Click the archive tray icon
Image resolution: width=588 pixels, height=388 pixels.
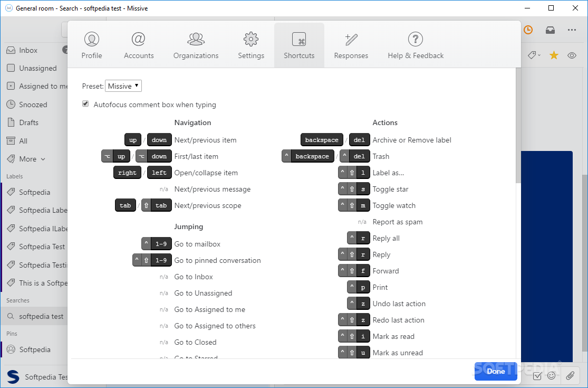click(550, 30)
